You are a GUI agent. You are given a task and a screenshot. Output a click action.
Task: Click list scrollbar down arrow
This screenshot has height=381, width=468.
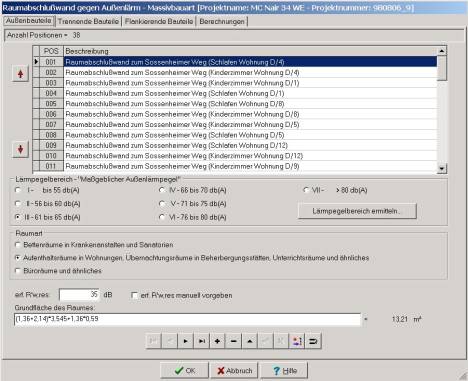tap(442, 169)
